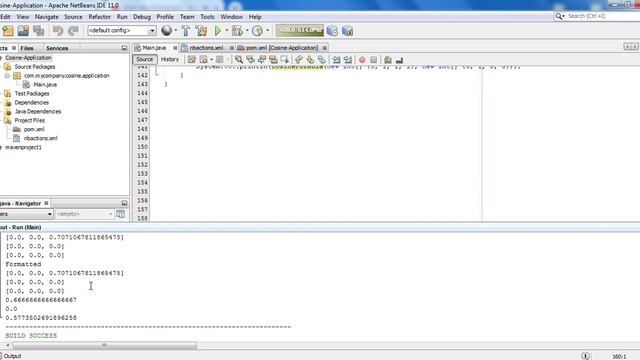Switch the editor to History view

[170, 59]
